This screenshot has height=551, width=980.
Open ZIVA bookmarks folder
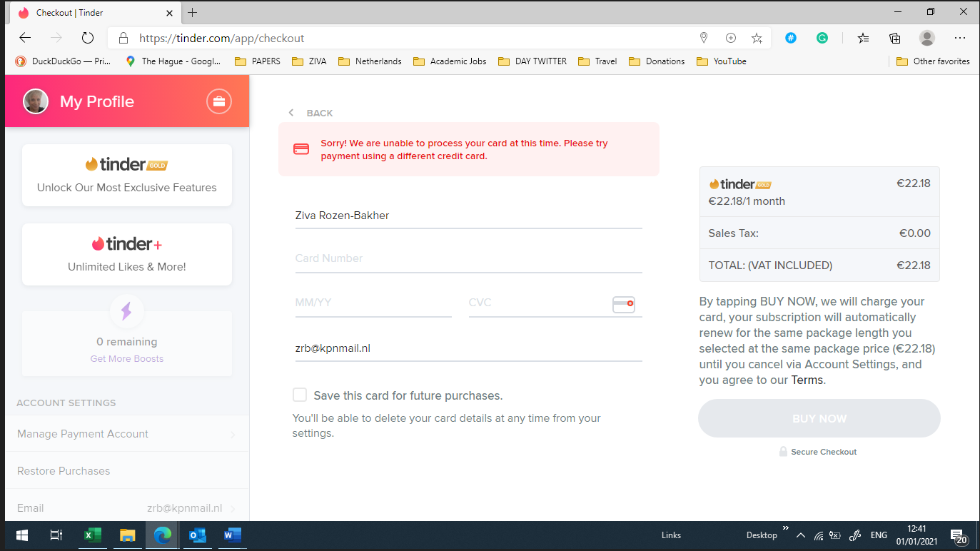[309, 61]
